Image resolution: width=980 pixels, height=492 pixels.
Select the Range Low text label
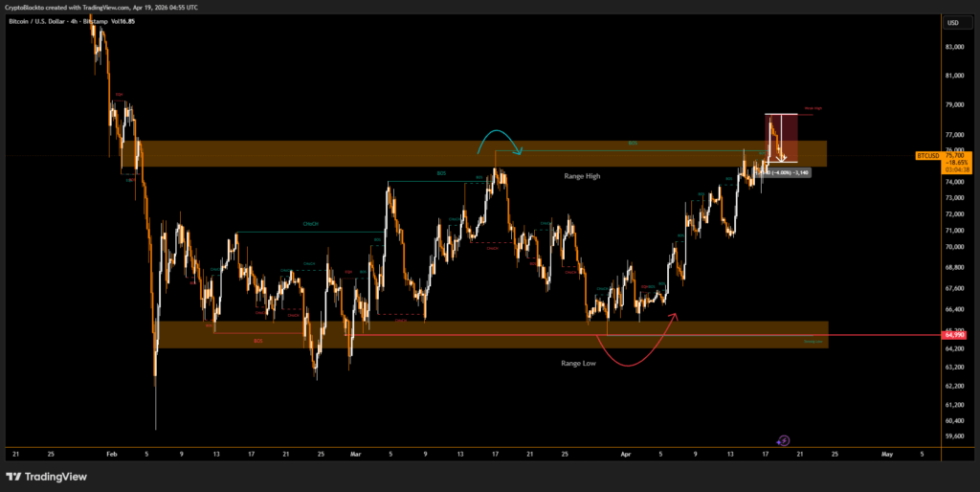[579, 364]
